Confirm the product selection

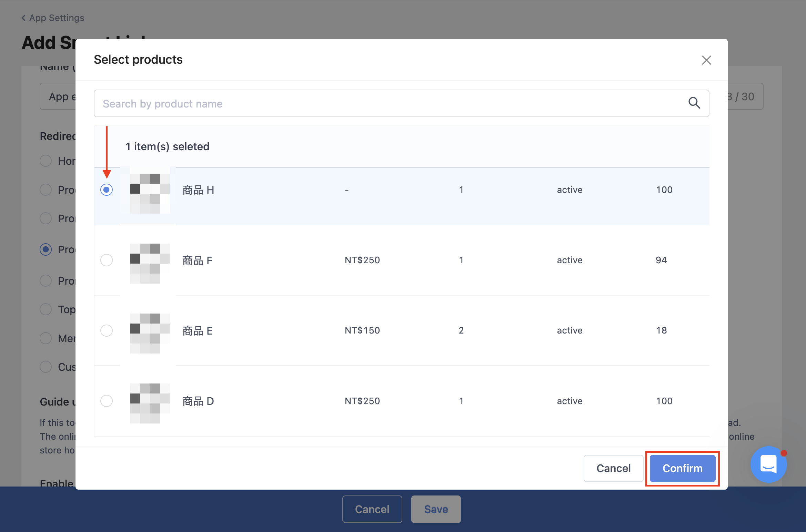682,468
